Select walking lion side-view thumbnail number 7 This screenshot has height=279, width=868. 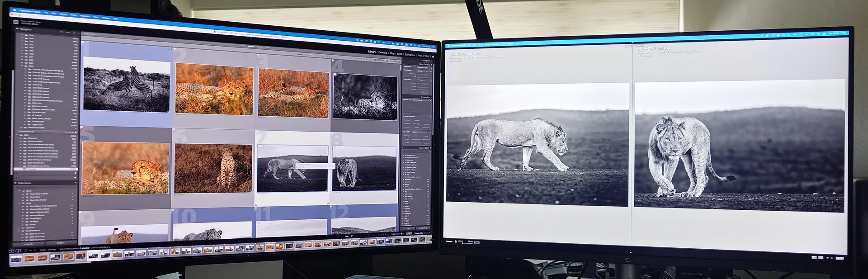pos(292,168)
